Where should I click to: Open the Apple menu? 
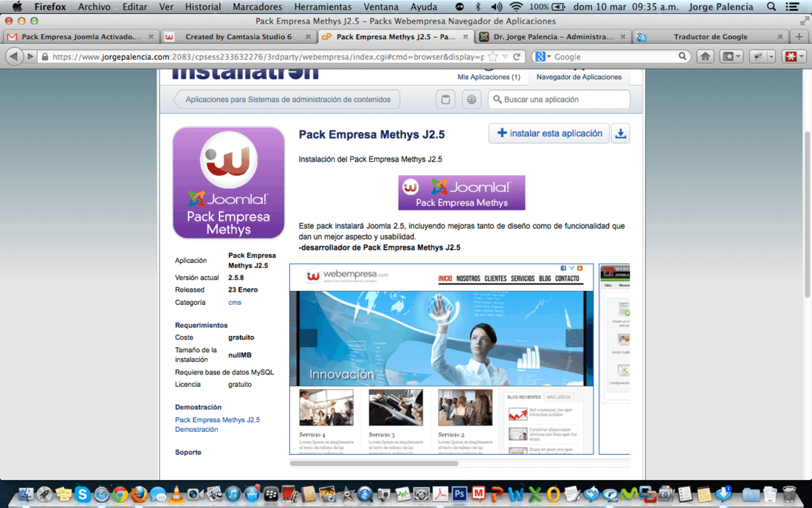coord(17,7)
